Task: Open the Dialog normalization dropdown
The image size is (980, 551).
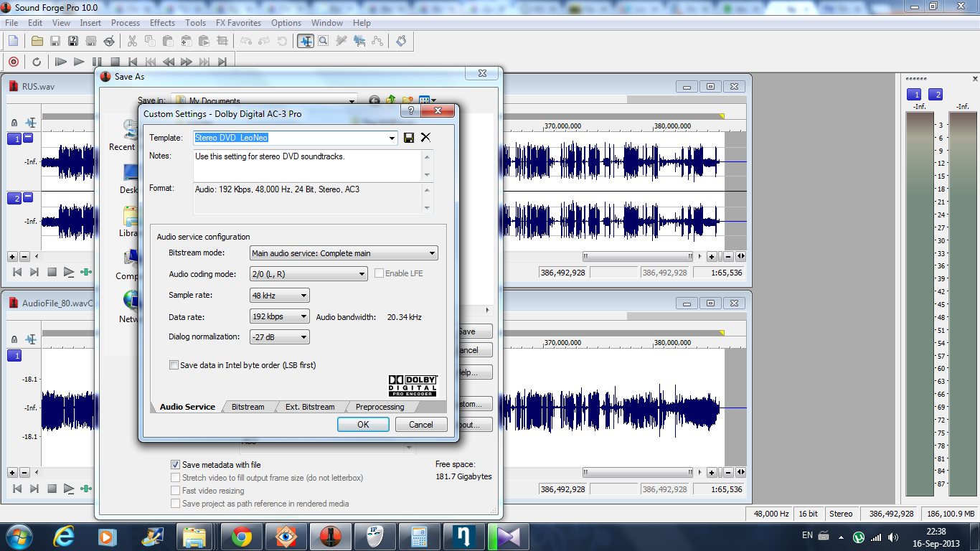Action: coord(304,337)
